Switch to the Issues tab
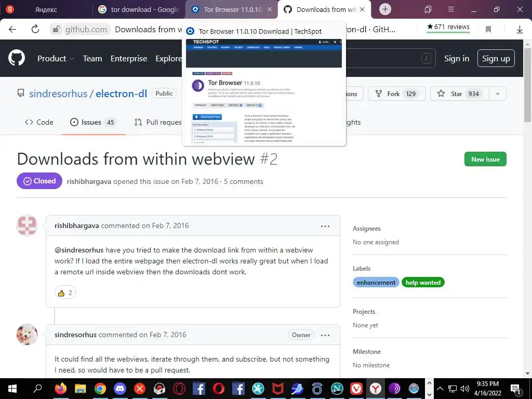 (94, 122)
